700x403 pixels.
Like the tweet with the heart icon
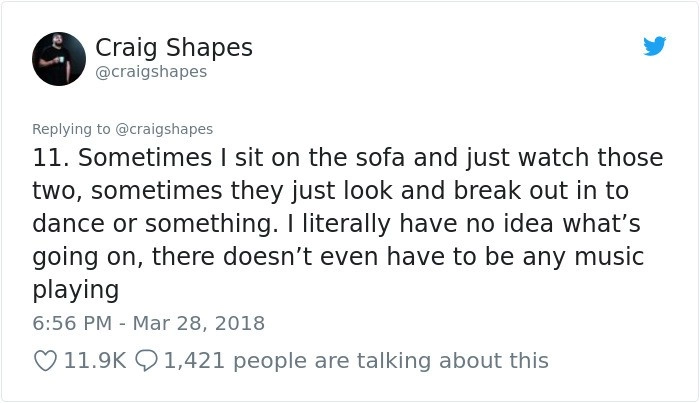click(x=44, y=360)
